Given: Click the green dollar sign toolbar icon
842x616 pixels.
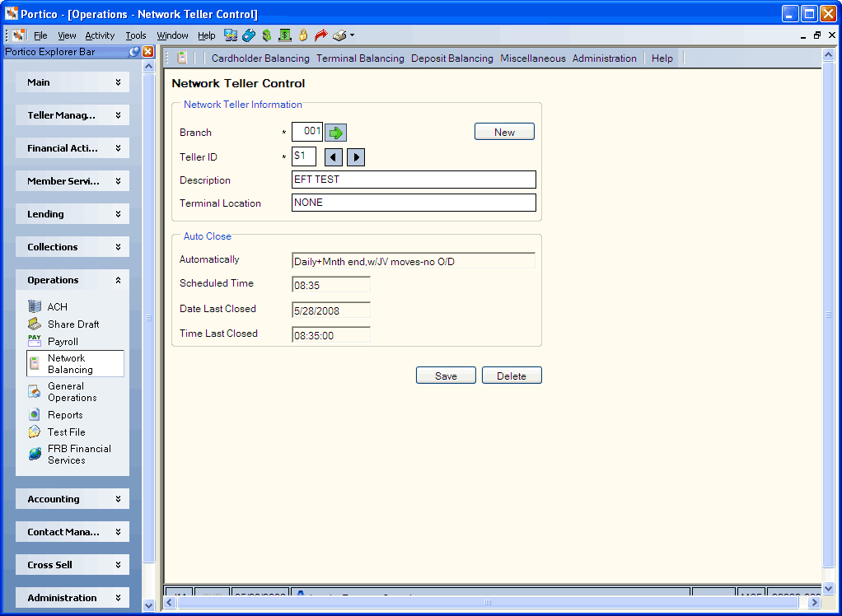Looking at the screenshot, I should point(266,35).
